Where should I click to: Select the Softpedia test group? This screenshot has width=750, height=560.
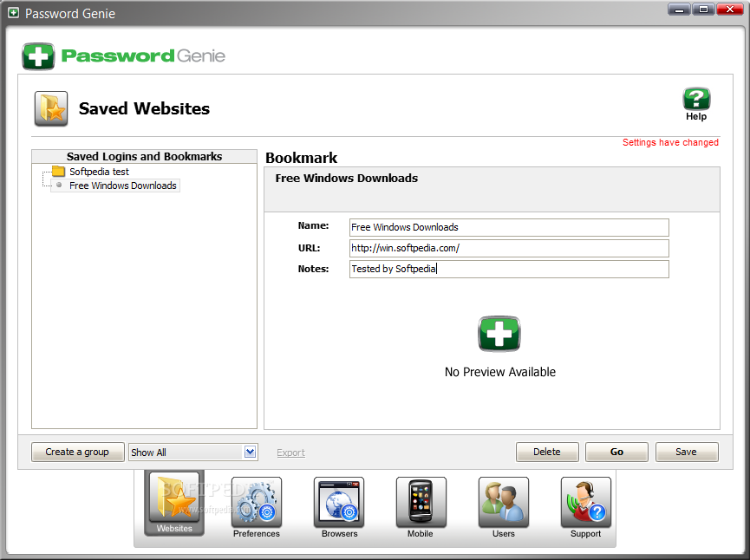(99, 172)
